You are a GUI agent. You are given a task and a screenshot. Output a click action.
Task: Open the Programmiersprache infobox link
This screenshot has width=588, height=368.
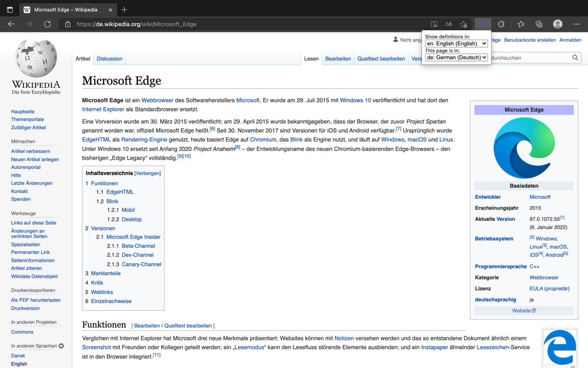tap(501, 266)
